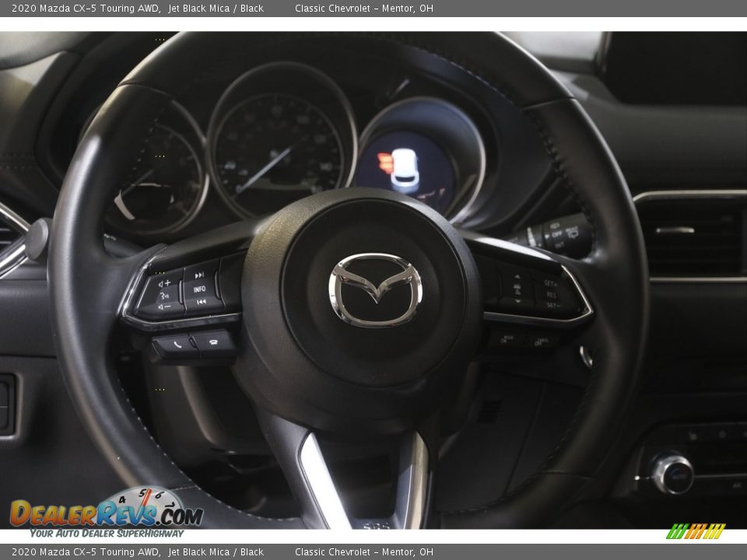Go to previous track on steering wheel
The width and height of the screenshot is (747, 560).
(x=202, y=302)
